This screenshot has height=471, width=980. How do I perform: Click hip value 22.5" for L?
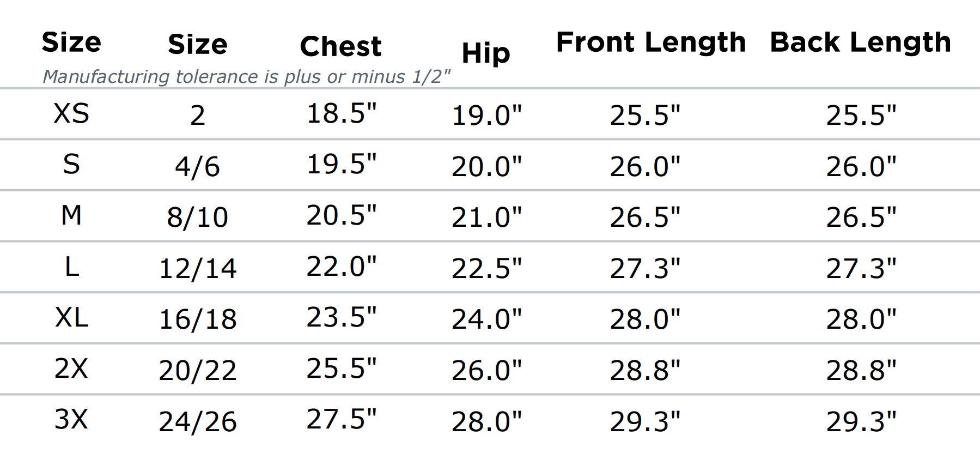(486, 268)
